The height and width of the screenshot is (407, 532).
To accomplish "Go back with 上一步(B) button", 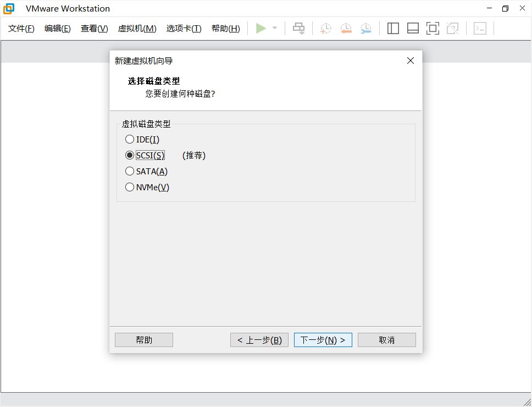I will [259, 340].
